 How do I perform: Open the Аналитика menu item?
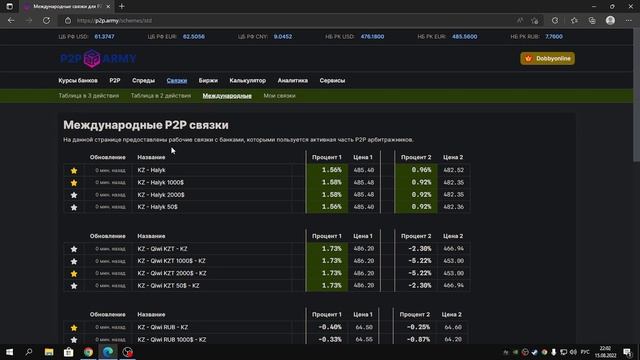click(293, 80)
